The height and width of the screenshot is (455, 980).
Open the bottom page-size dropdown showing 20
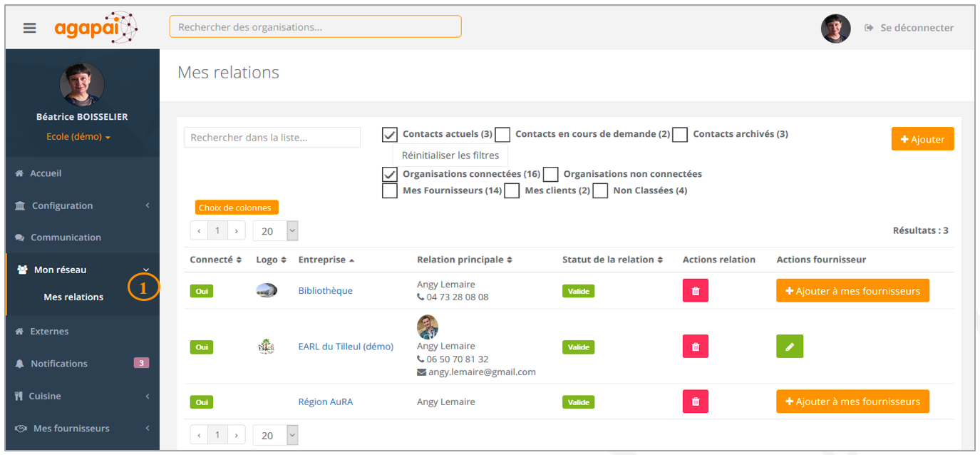[x=275, y=435]
